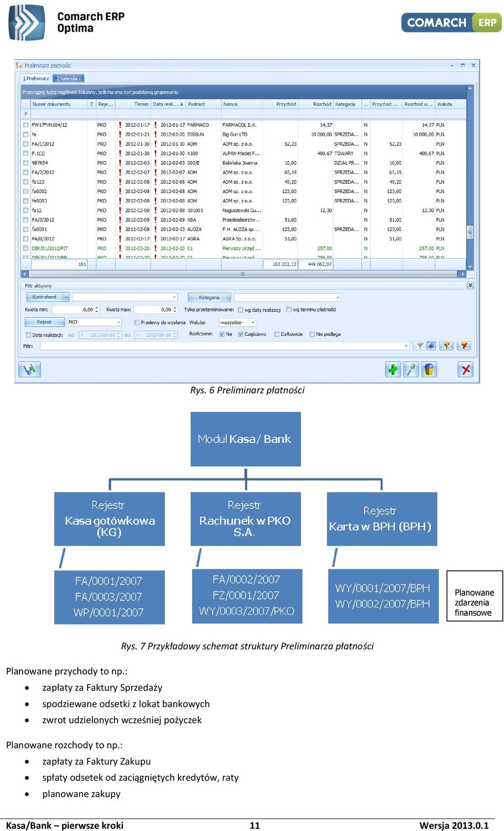Open the Waluta '-wszystkie-' dropdown
The image size is (504, 831).
(253, 322)
